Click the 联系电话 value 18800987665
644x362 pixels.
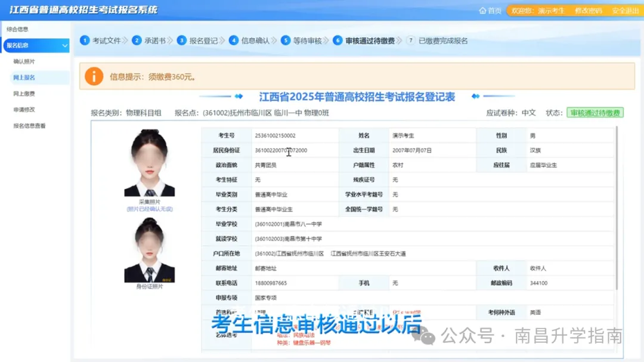pyautogui.click(x=271, y=283)
